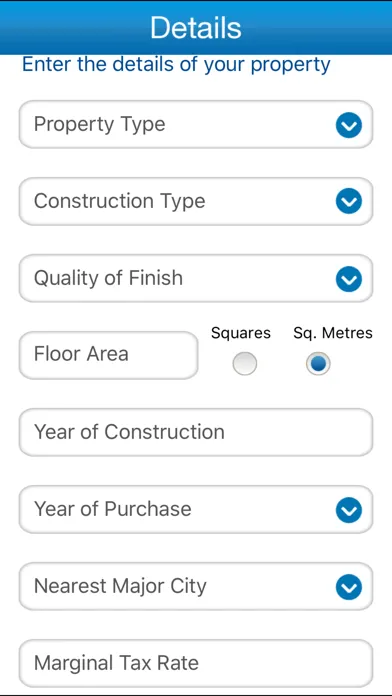Tap the Construction Type chevron icon

[348, 202]
